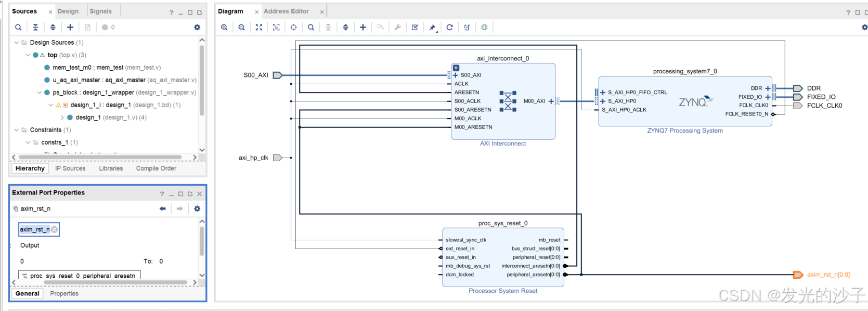
Task: Expand S_AXI_HP0 interface on ZYNQ block
Action: click(x=603, y=101)
